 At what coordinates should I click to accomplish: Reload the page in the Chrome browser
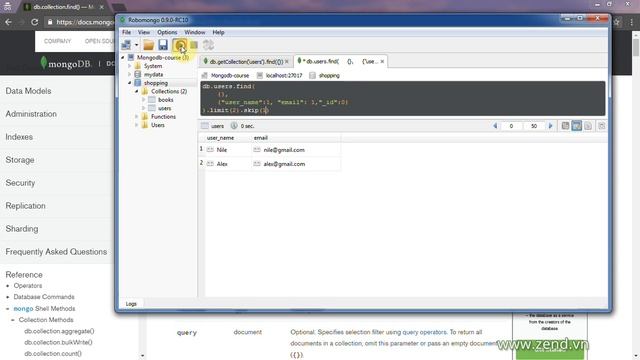tap(35, 22)
